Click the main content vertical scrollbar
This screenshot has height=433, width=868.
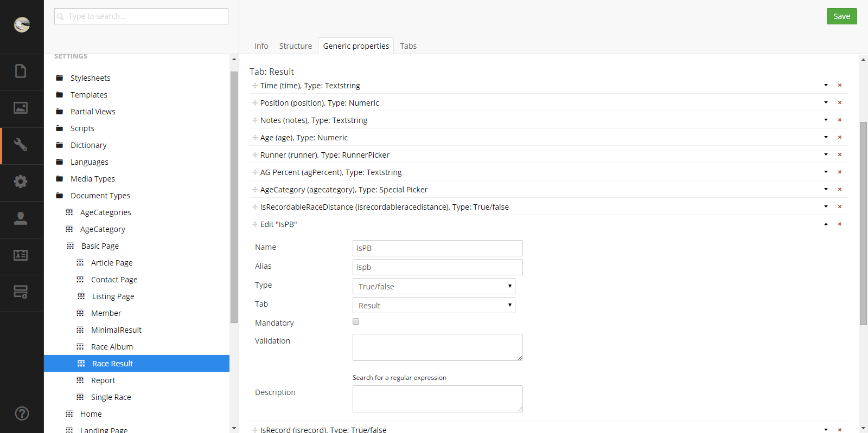[863, 223]
